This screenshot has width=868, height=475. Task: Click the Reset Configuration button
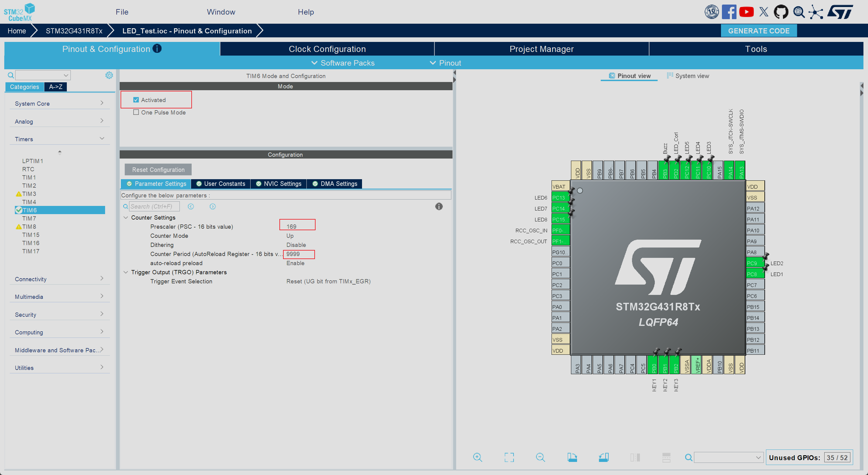158,170
